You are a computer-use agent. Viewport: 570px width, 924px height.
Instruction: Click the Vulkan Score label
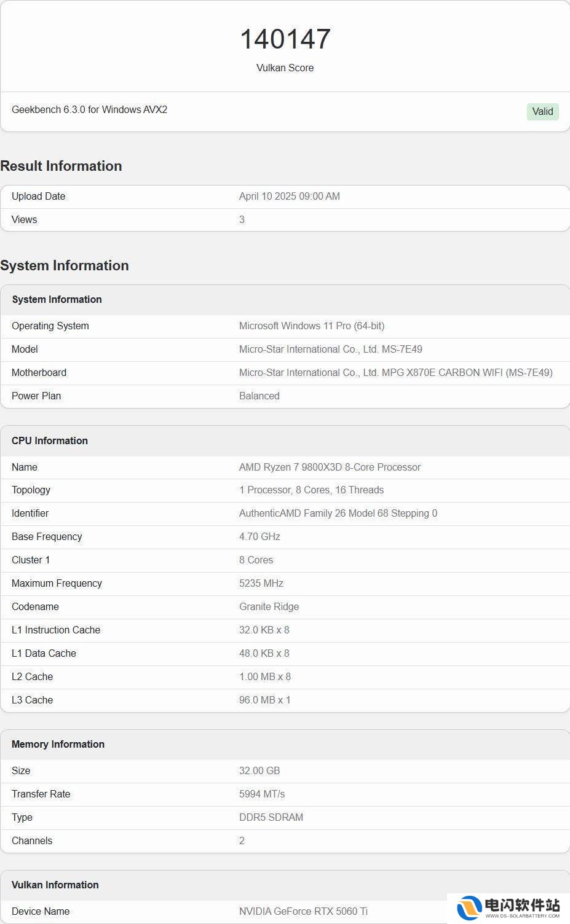[x=285, y=68]
